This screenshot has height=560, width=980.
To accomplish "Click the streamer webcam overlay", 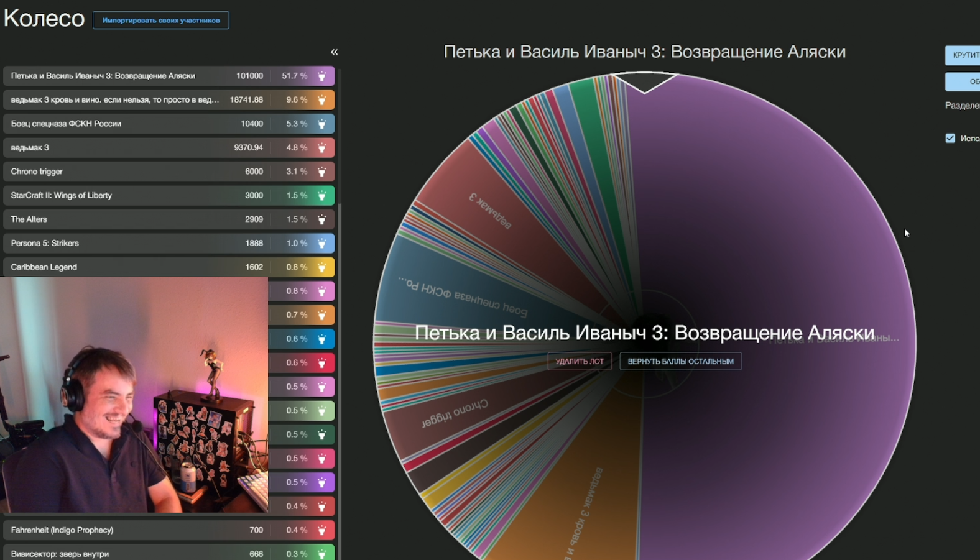I will (x=134, y=395).
